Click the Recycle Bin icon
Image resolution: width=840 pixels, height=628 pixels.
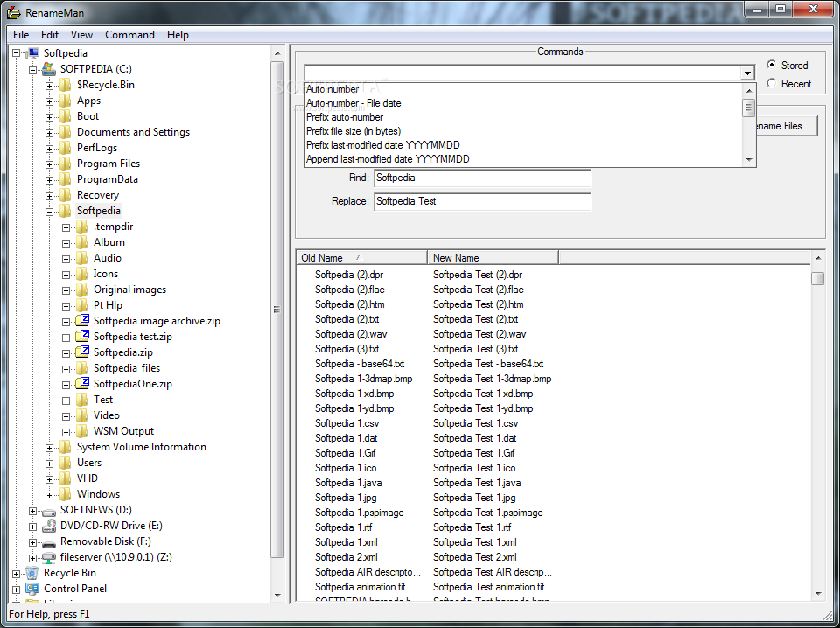click(x=32, y=573)
